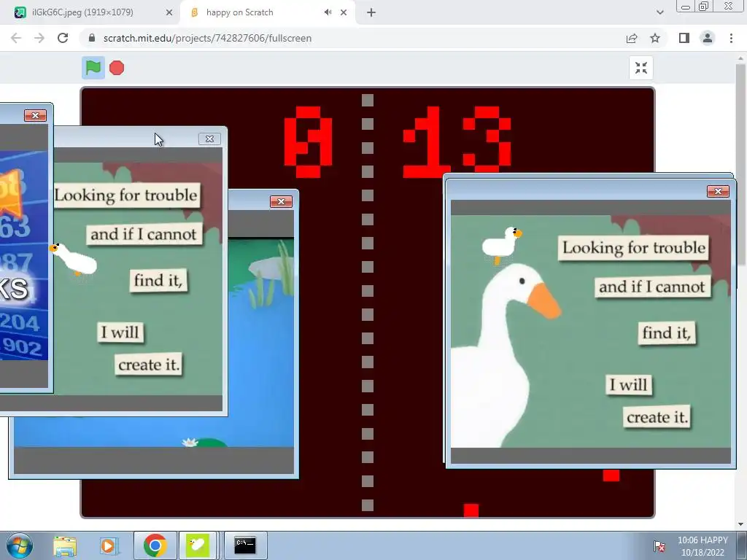Open File Explorer from the taskbar
Image resolution: width=747 pixels, height=560 pixels.
point(65,546)
